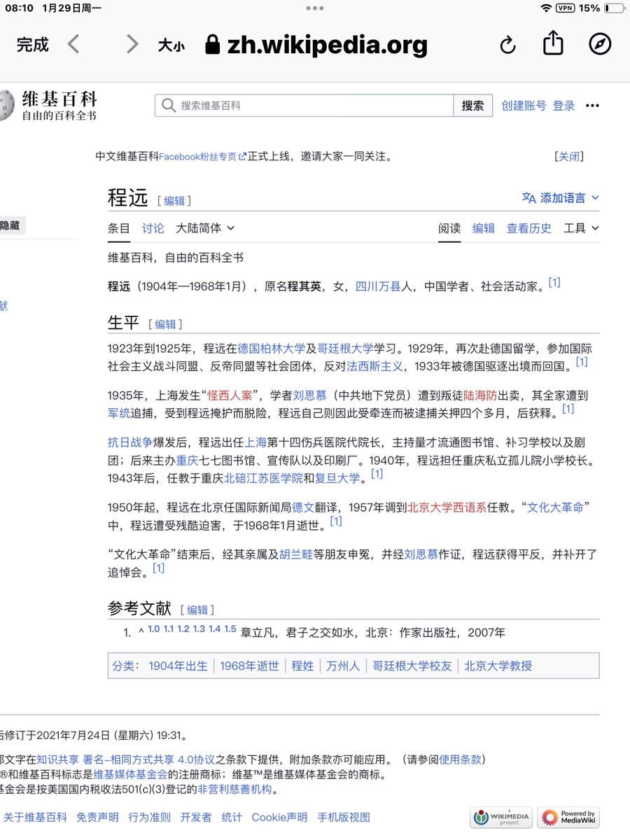Screen dimensions: 630x840
Task: Tap the Wi-Fi status icon
Action: point(546,8)
